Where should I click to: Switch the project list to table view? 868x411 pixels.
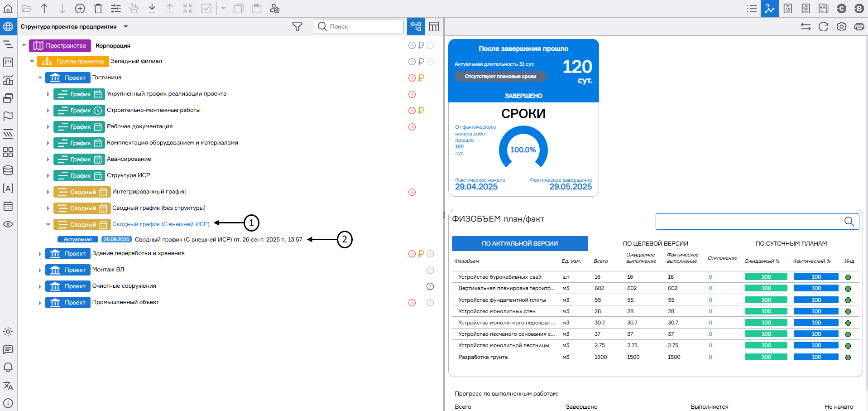point(434,27)
